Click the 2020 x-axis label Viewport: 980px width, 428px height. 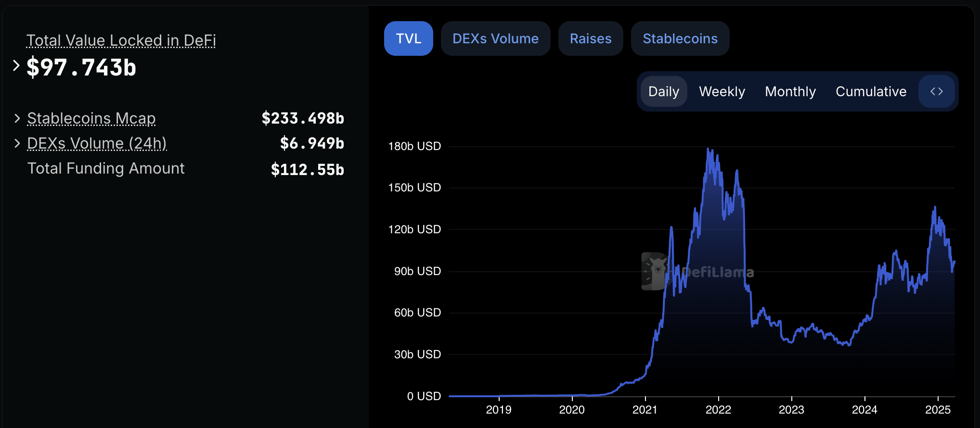tap(572, 410)
